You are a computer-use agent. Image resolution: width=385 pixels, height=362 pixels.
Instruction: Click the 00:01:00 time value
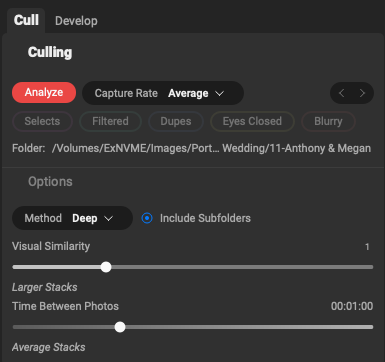(352, 306)
